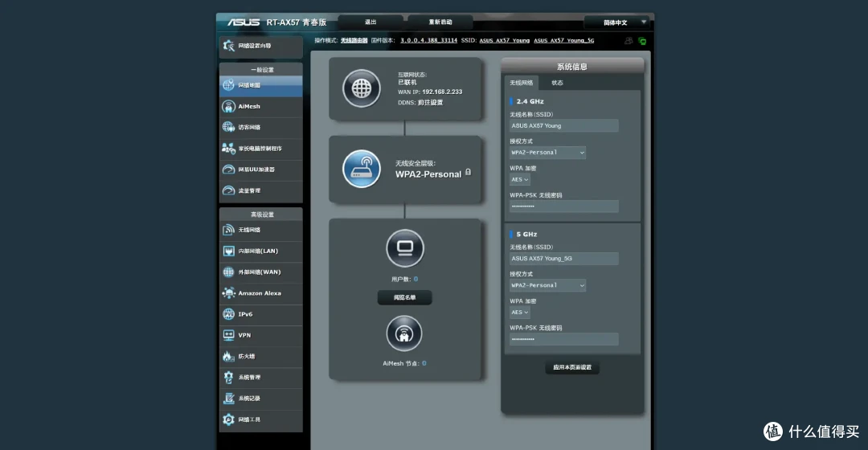Switch to the 状态 tab in 系统信息
Viewport: 868px width, 450px height.
point(557,83)
